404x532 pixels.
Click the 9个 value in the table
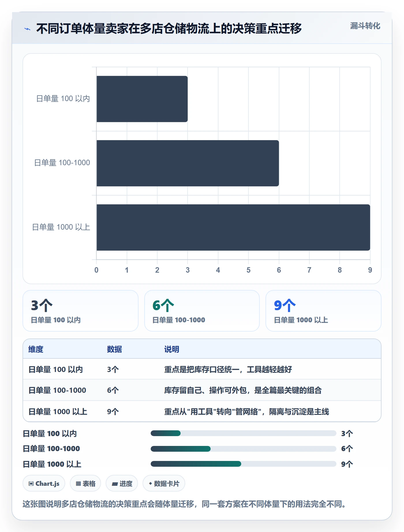(113, 412)
